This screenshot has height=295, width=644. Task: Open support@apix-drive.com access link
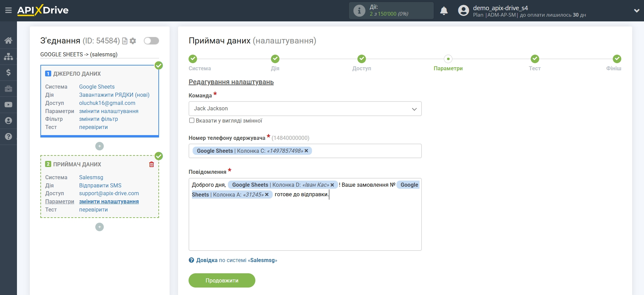click(109, 193)
